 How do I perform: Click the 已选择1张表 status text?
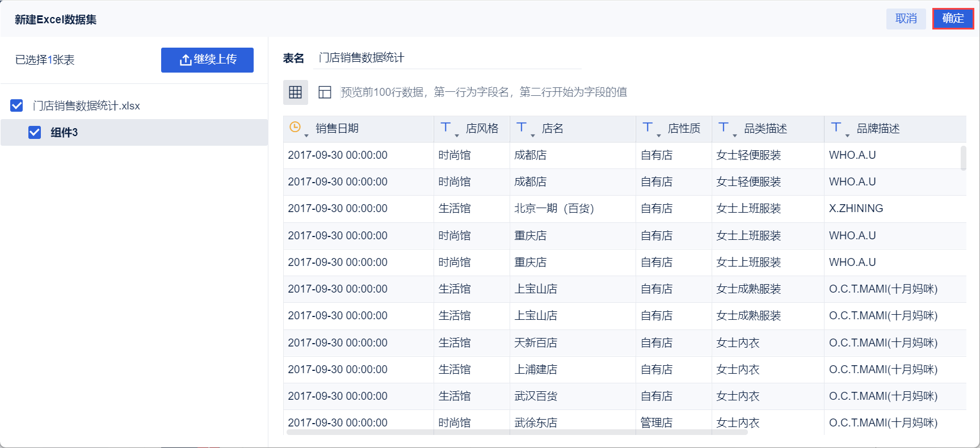[45, 60]
